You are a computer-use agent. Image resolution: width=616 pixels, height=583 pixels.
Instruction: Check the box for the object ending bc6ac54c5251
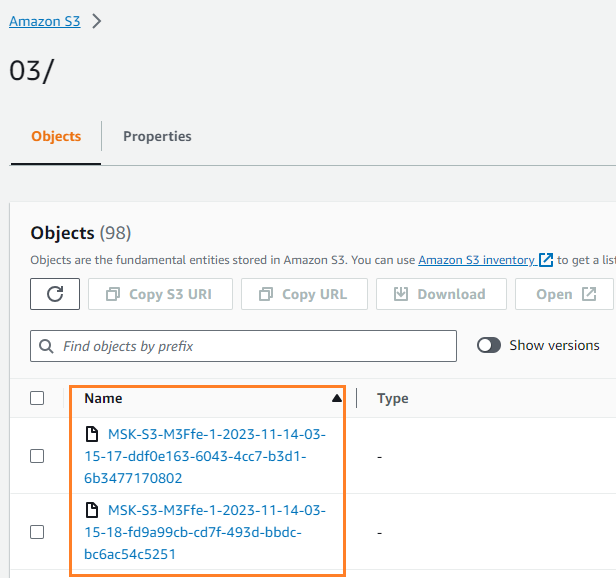pyautogui.click(x=37, y=532)
